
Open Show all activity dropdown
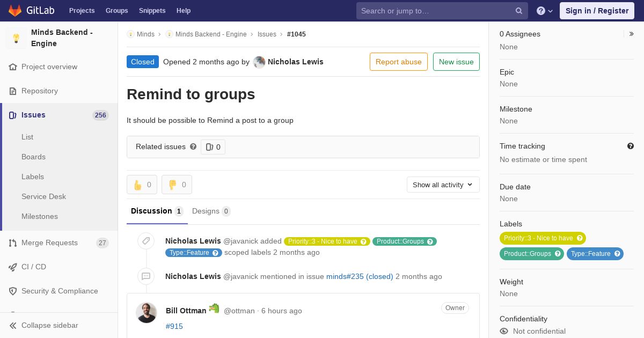[x=443, y=185]
